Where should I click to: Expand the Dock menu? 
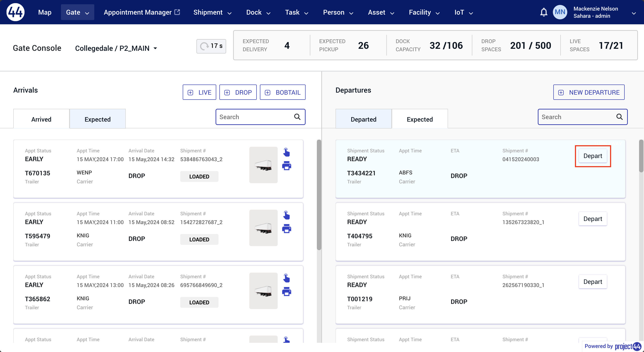click(258, 12)
